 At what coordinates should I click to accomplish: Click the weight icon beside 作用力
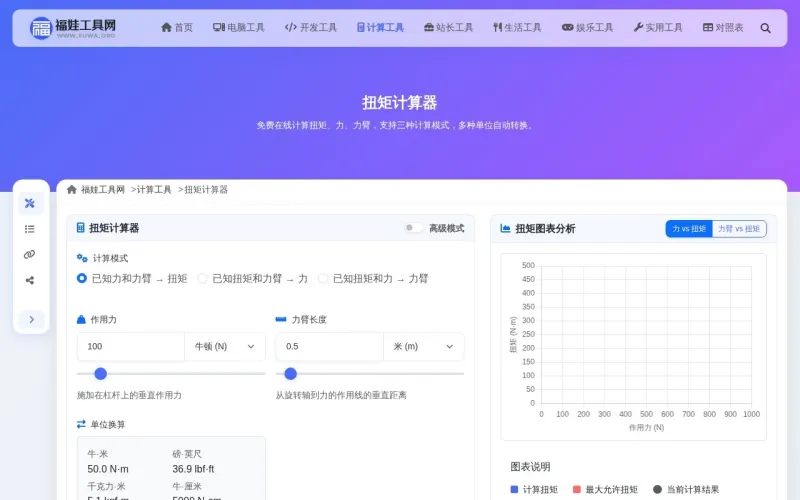tap(81, 319)
